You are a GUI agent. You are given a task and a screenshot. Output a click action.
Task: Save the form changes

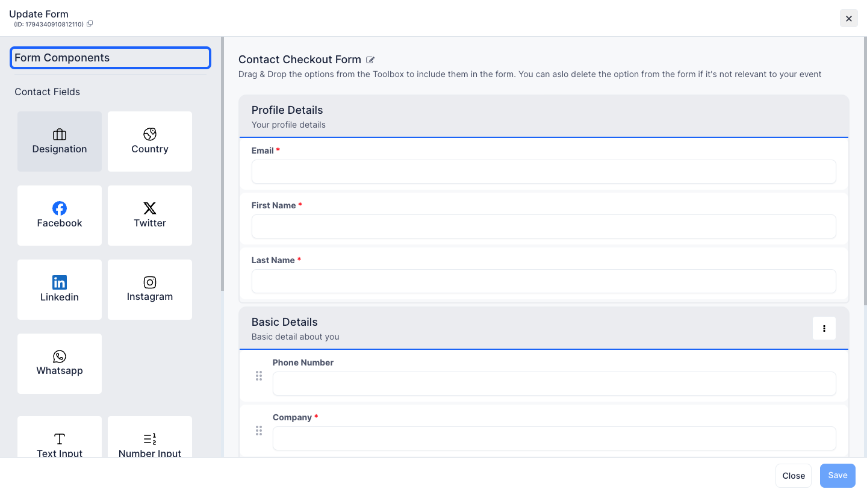click(x=837, y=476)
